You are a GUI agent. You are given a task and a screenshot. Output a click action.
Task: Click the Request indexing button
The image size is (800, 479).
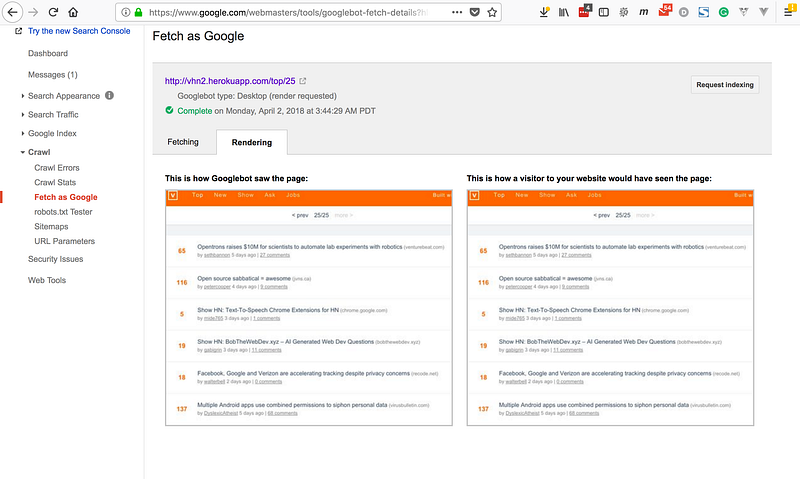click(725, 85)
